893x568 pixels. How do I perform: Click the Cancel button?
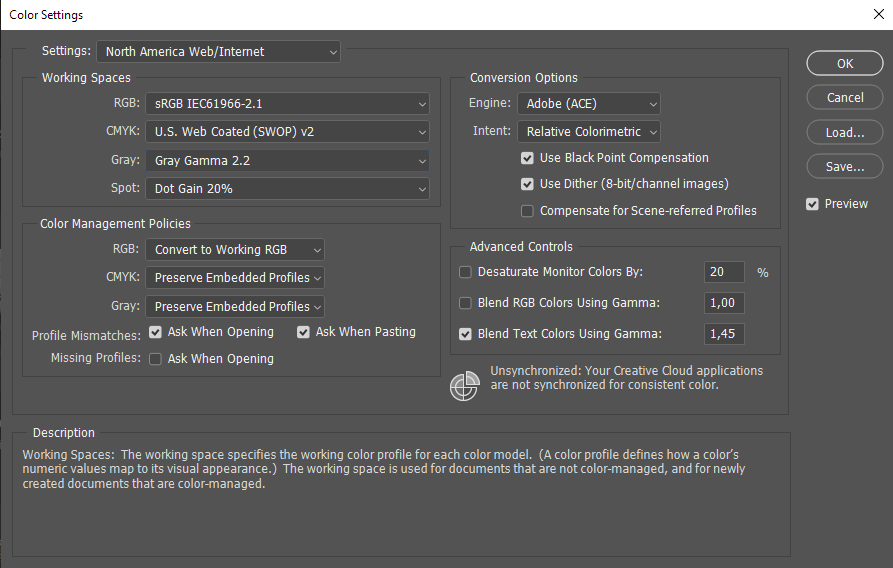pos(845,98)
